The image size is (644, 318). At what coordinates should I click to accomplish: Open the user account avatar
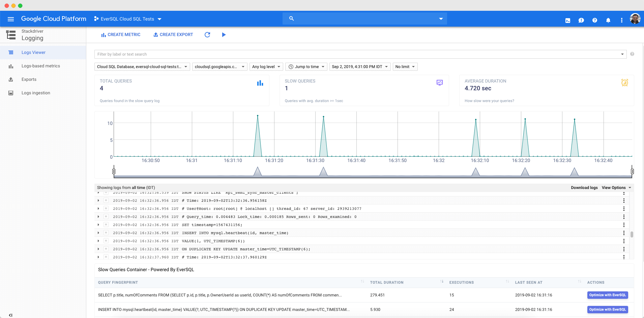635,19
